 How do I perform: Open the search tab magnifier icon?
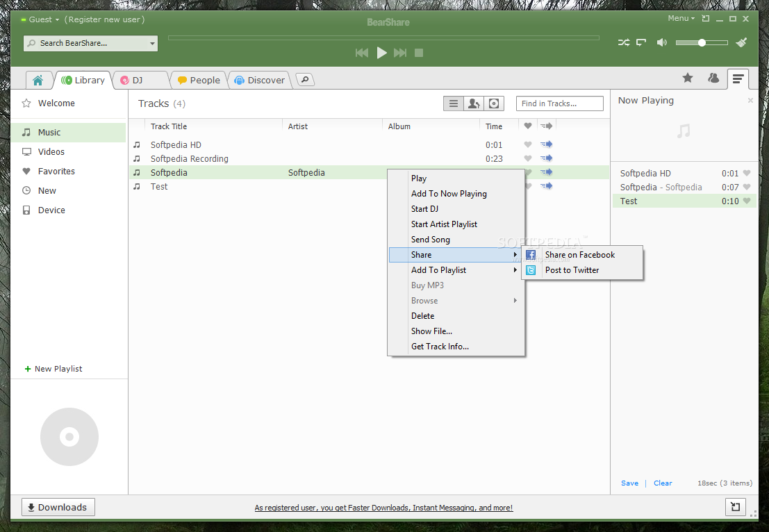305,79
